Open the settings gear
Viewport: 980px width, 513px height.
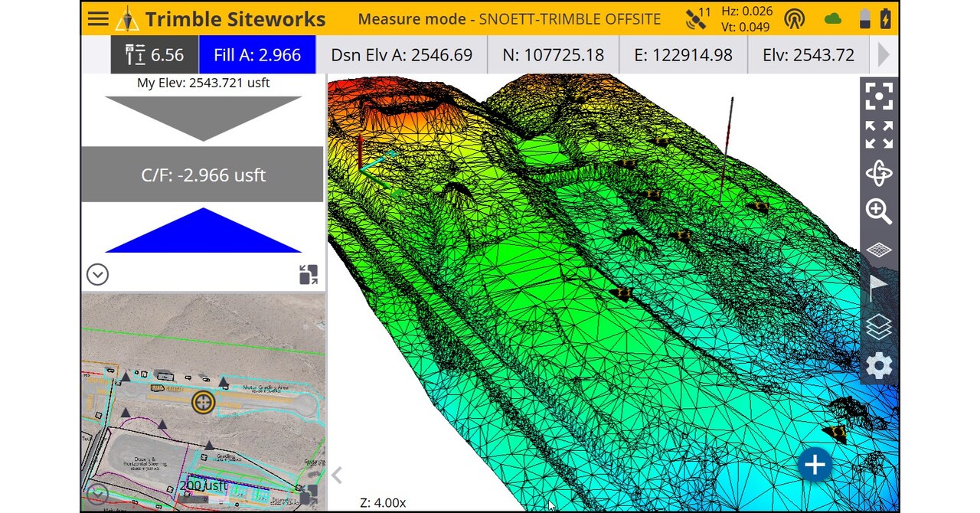[x=878, y=366]
